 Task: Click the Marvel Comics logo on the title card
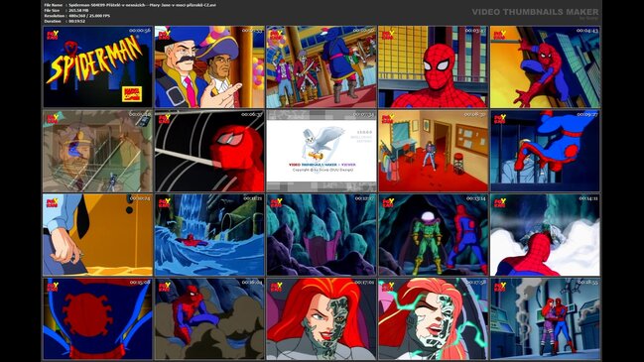tap(131, 94)
